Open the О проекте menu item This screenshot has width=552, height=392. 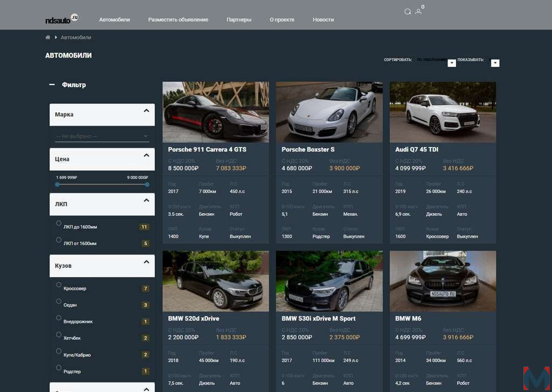pyautogui.click(x=282, y=20)
